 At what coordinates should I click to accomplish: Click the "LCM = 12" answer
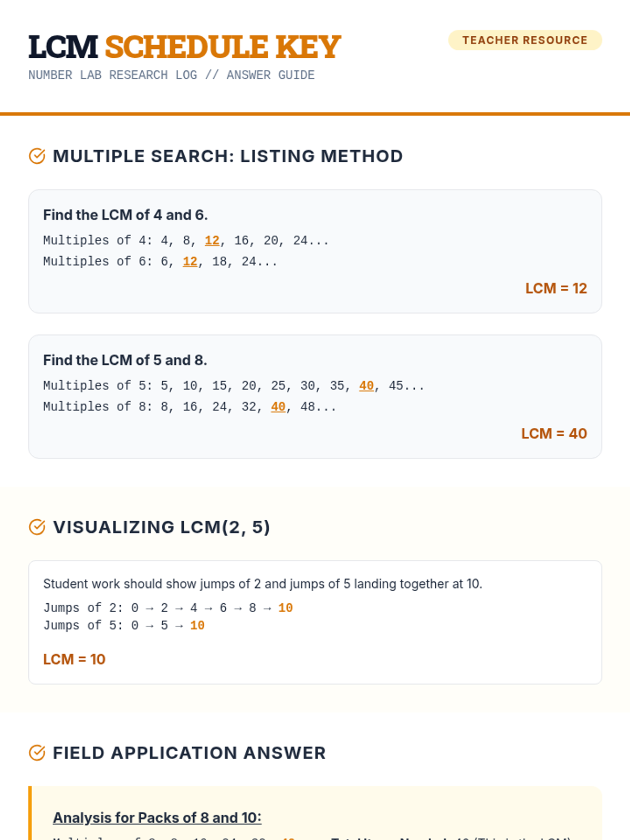(x=556, y=288)
